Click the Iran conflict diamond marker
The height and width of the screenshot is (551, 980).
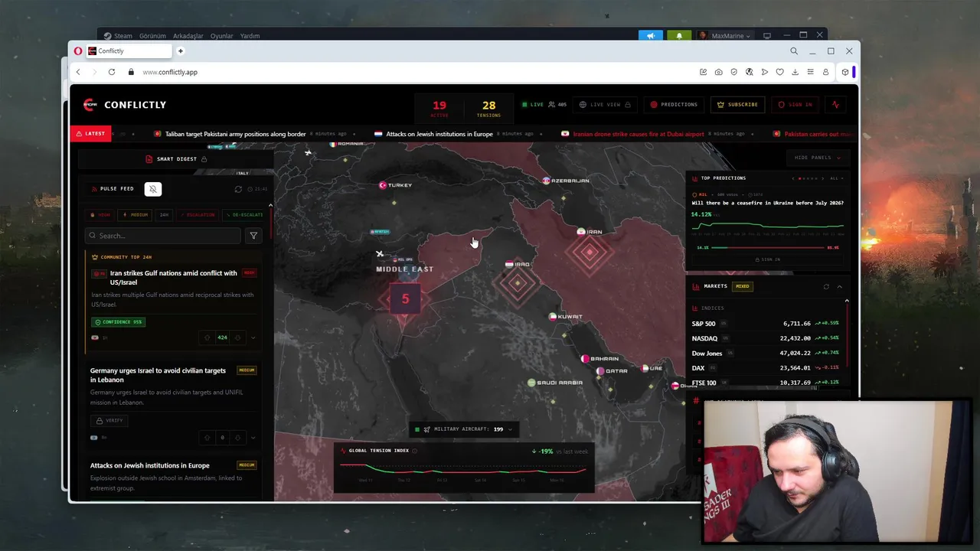(x=590, y=252)
